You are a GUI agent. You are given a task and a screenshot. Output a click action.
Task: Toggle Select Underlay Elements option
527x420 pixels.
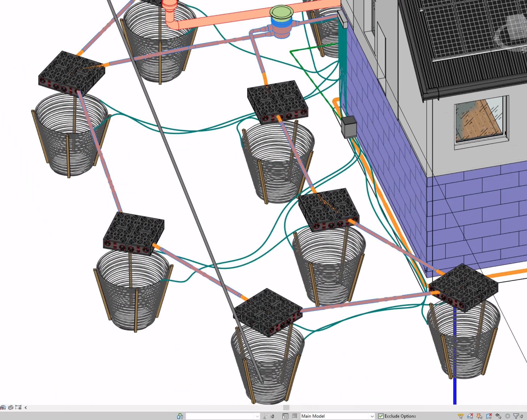click(470, 416)
